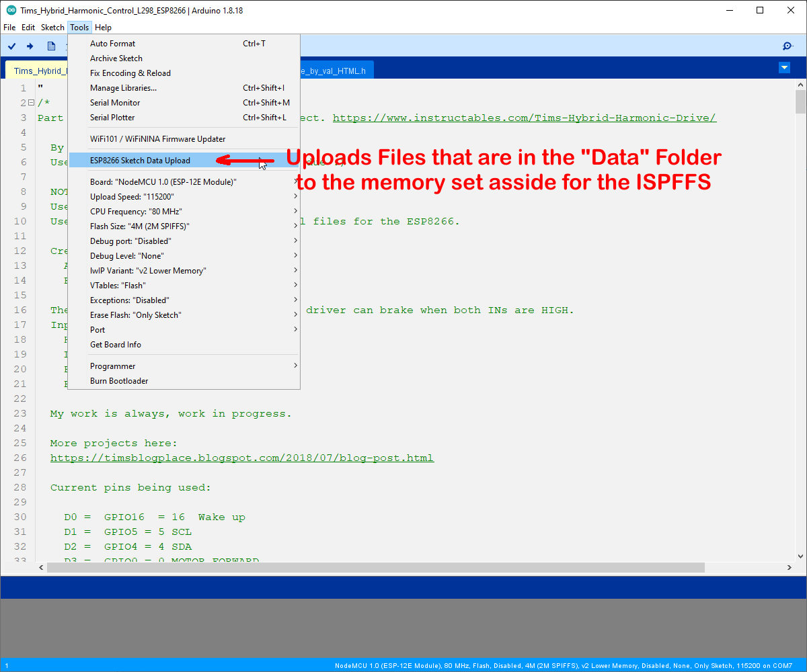This screenshot has width=807, height=672.
Task: Open the timsblogplace.blogspot.com link
Action: coord(242,458)
